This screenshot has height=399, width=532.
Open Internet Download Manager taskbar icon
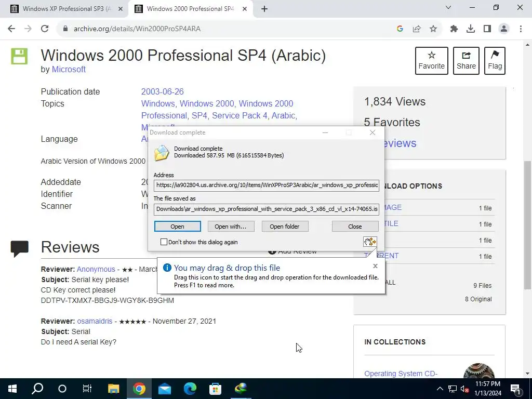click(241, 389)
